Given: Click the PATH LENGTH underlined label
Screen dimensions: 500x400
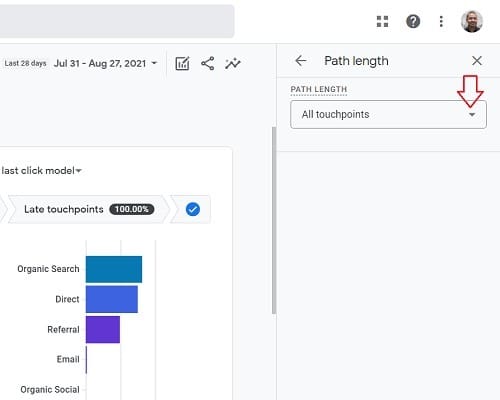Looking at the screenshot, I should [319, 89].
